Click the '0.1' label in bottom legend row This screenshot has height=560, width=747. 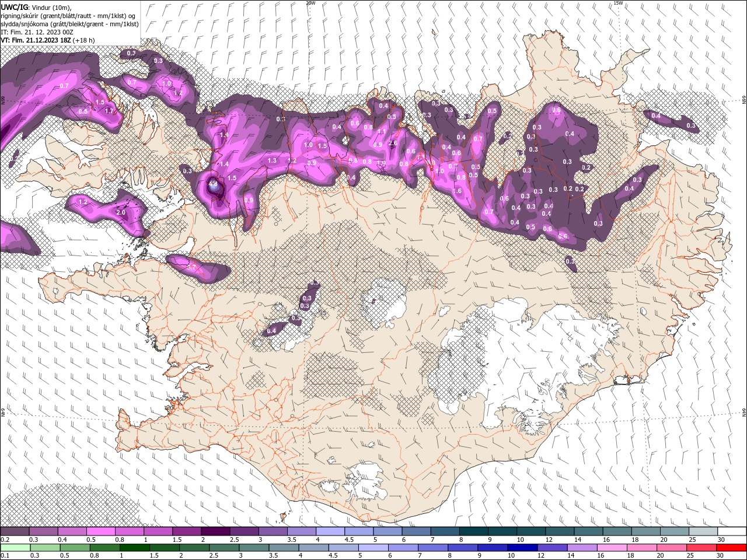pyautogui.click(x=5, y=556)
